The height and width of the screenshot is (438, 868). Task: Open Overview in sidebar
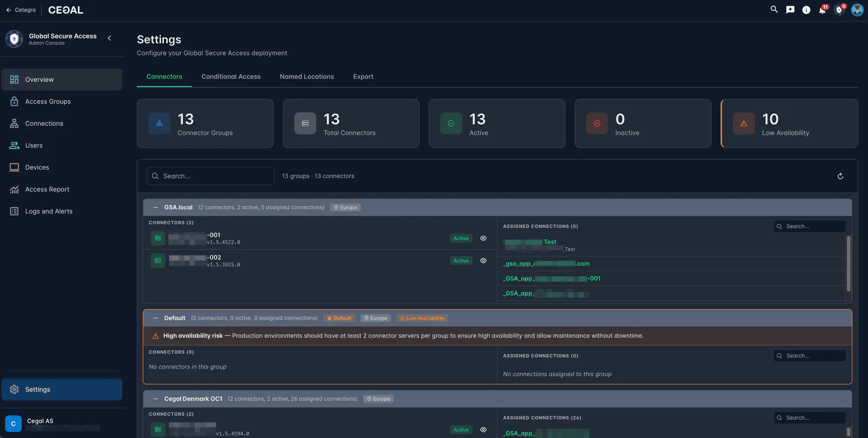(62, 79)
